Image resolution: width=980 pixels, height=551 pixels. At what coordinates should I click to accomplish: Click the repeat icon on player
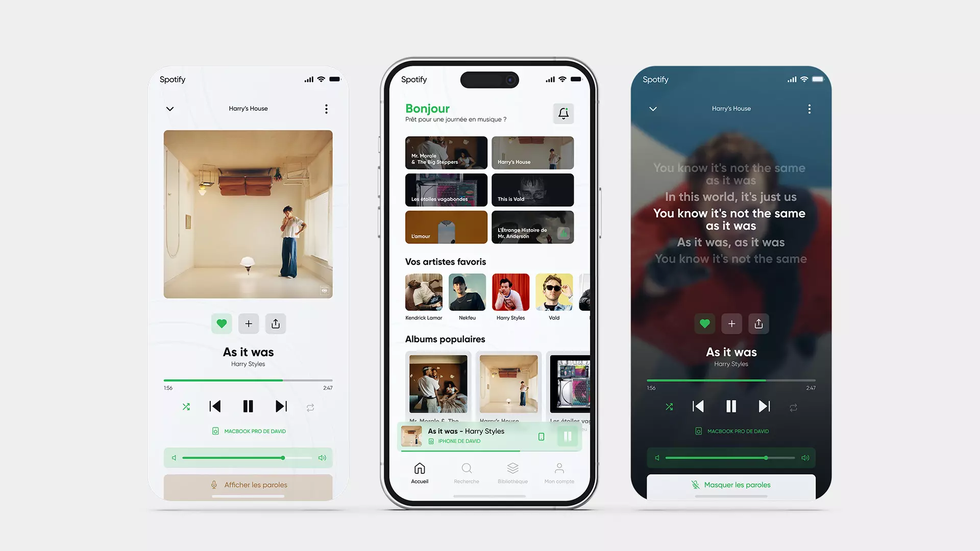(x=310, y=406)
